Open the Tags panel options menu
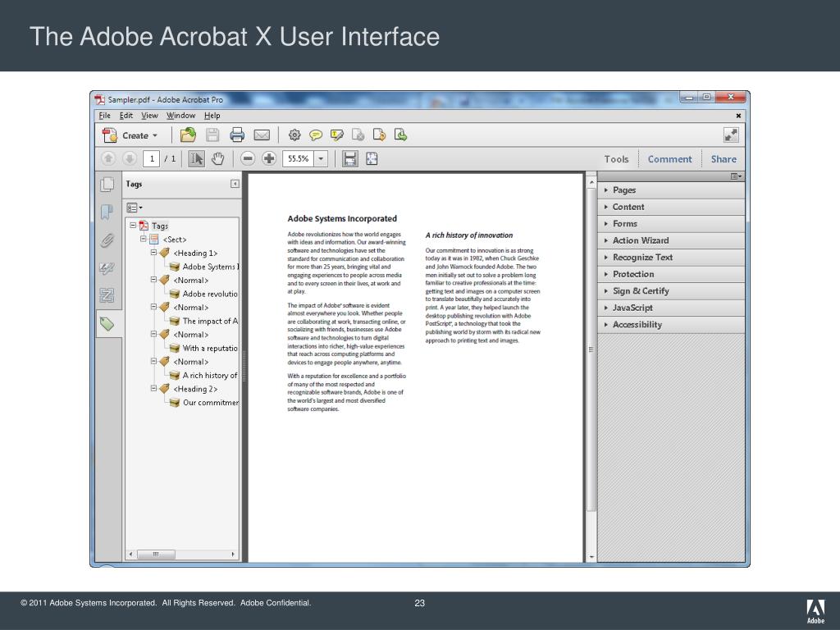The image size is (840, 630). 134,208
